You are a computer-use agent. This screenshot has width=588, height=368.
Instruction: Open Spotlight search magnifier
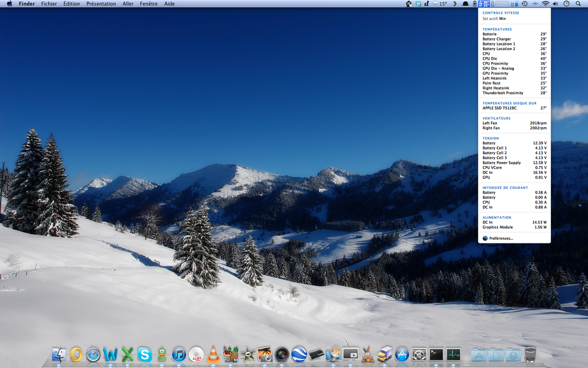click(578, 4)
